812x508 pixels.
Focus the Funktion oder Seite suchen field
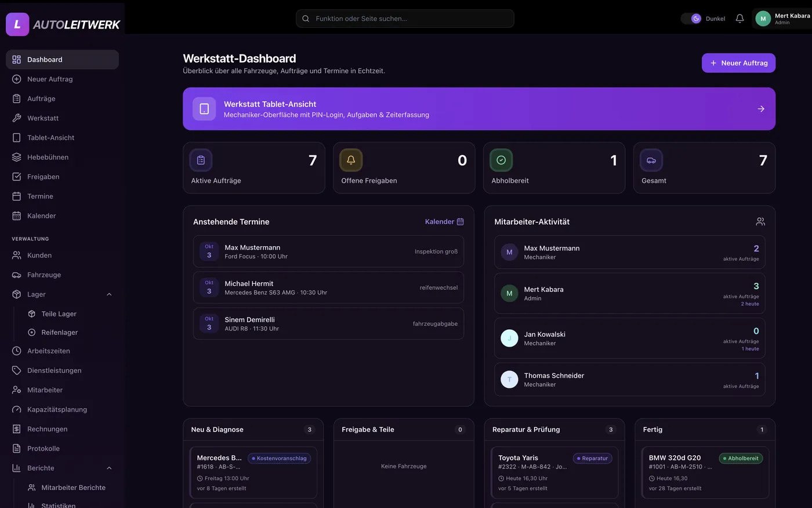point(405,19)
